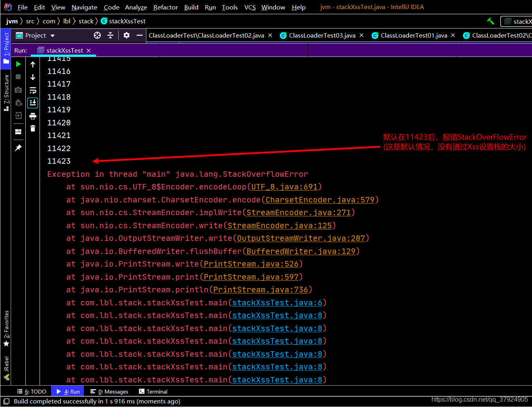Build project hammer icon
Image resolution: width=532 pixels, height=407 pixels.
(x=490, y=21)
